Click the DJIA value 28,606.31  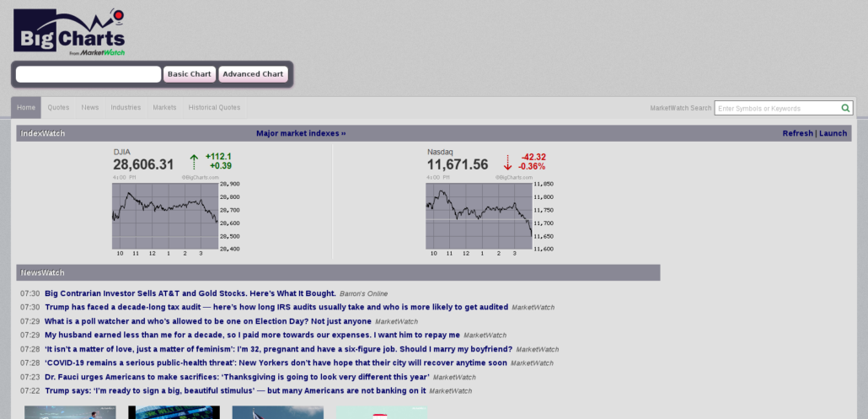tap(143, 164)
